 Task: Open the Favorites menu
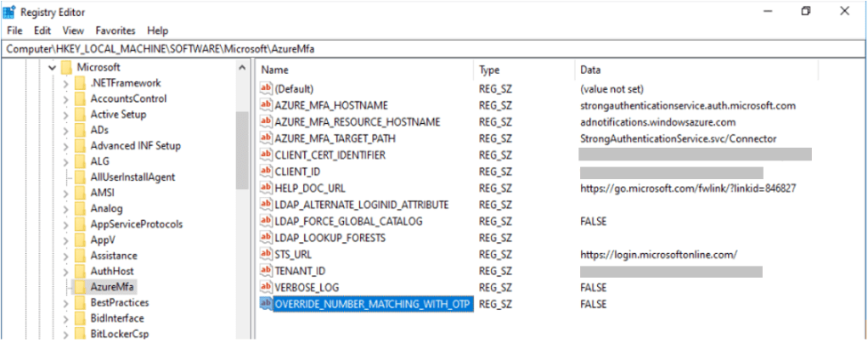[x=116, y=31]
